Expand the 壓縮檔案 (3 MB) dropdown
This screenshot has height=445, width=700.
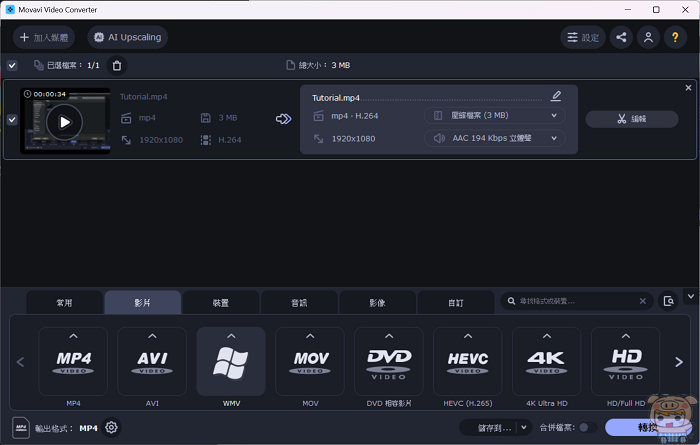(x=494, y=116)
